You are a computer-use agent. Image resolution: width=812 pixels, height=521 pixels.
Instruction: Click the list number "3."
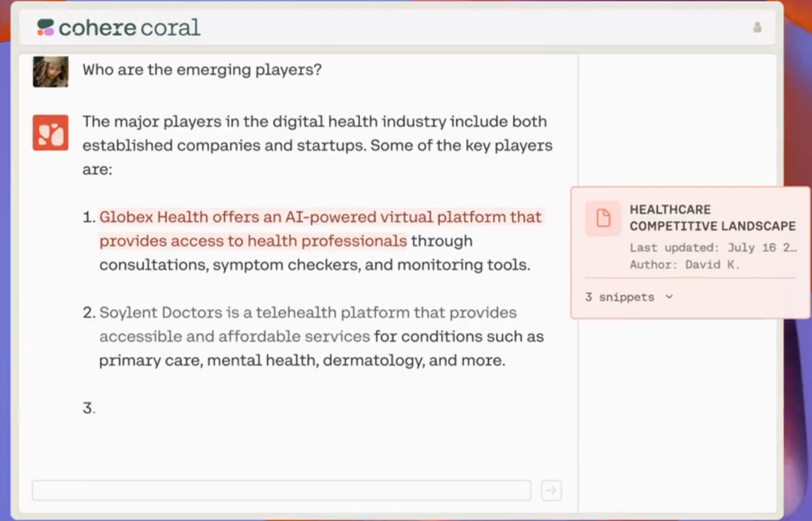[89, 408]
